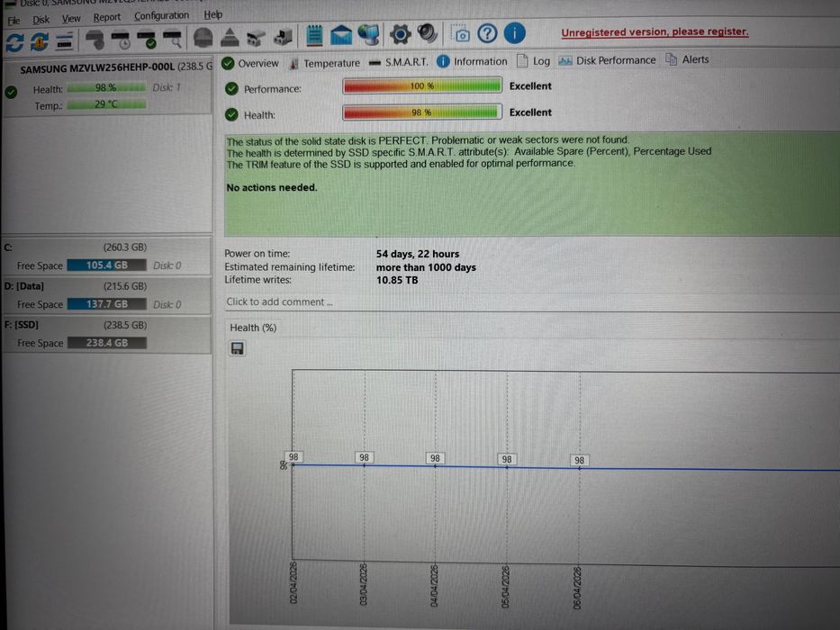Click the blue Refresh arrows toolbar icon
This screenshot has width=840, height=630.
(14, 41)
